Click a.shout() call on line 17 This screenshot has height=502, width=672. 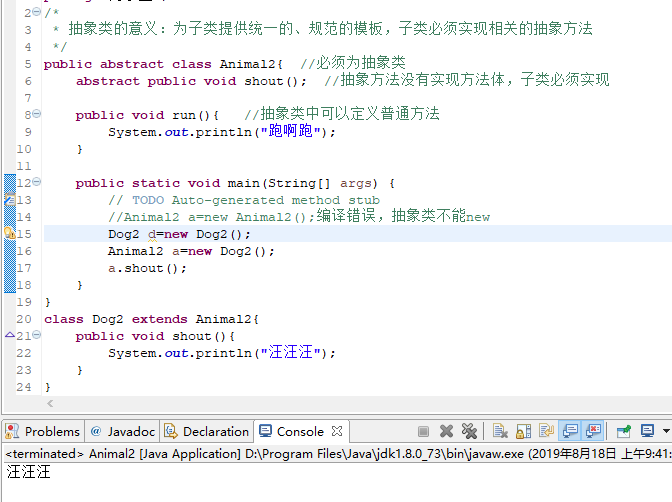tap(147, 269)
